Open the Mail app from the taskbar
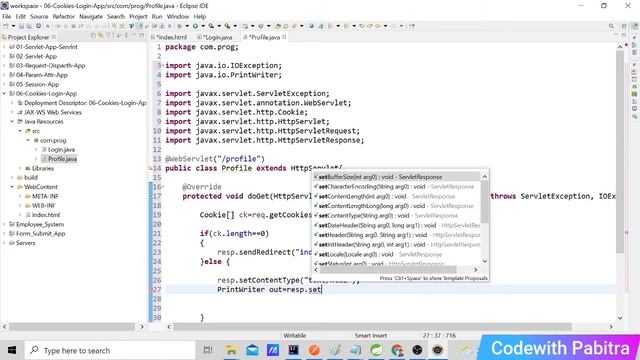640x360 pixels. [x=252, y=350]
